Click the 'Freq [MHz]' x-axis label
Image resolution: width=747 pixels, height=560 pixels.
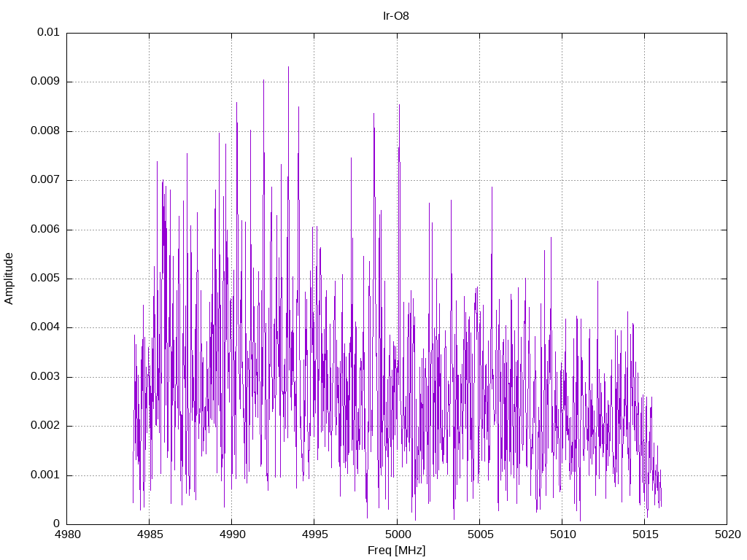click(x=396, y=551)
